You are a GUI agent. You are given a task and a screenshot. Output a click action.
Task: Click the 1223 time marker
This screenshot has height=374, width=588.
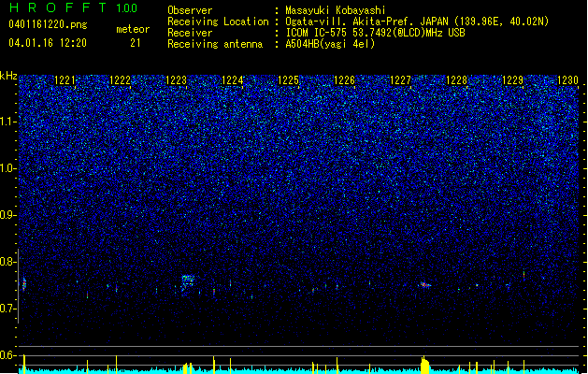177,80
